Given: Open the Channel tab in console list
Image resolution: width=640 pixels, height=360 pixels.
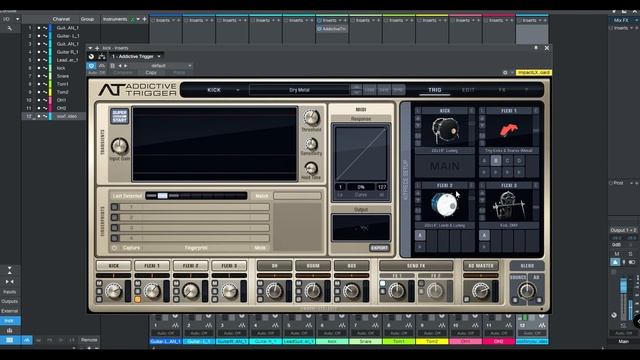Looking at the screenshot, I should coord(61,19).
